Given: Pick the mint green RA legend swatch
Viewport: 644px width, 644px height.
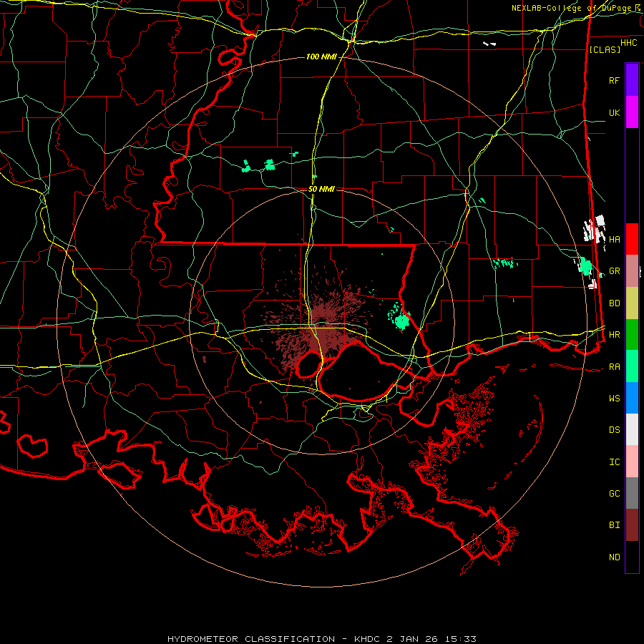Looking at the screenshot, I should [x=632, y=366].
